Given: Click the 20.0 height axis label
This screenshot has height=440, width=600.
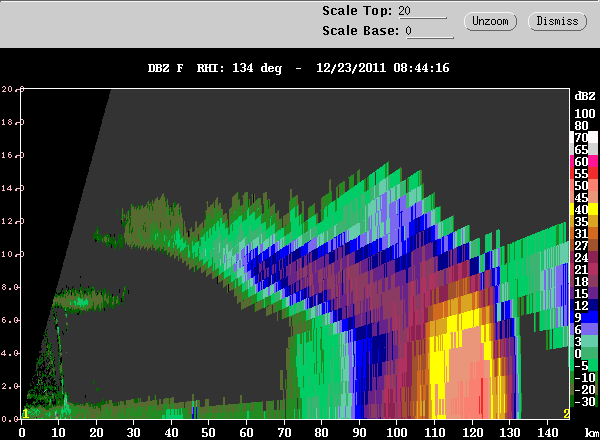Looking at the screenshot, I should coord(11,89).
